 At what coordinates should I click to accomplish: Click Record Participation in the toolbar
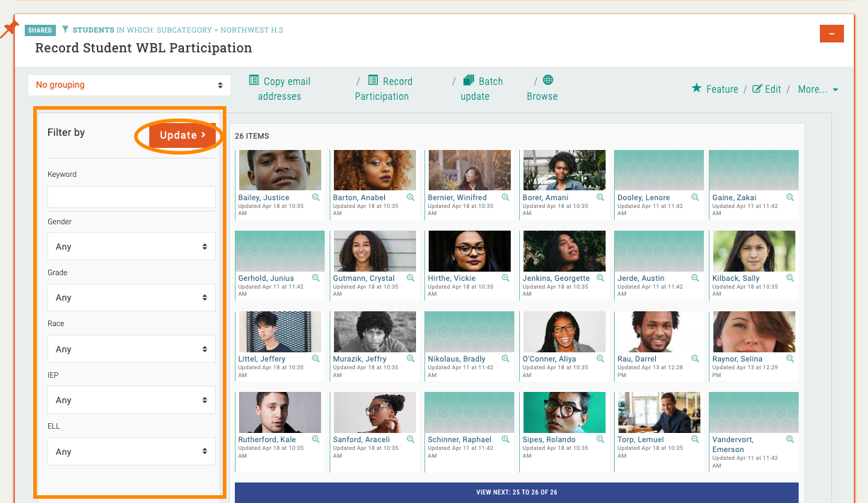[383, 88]
